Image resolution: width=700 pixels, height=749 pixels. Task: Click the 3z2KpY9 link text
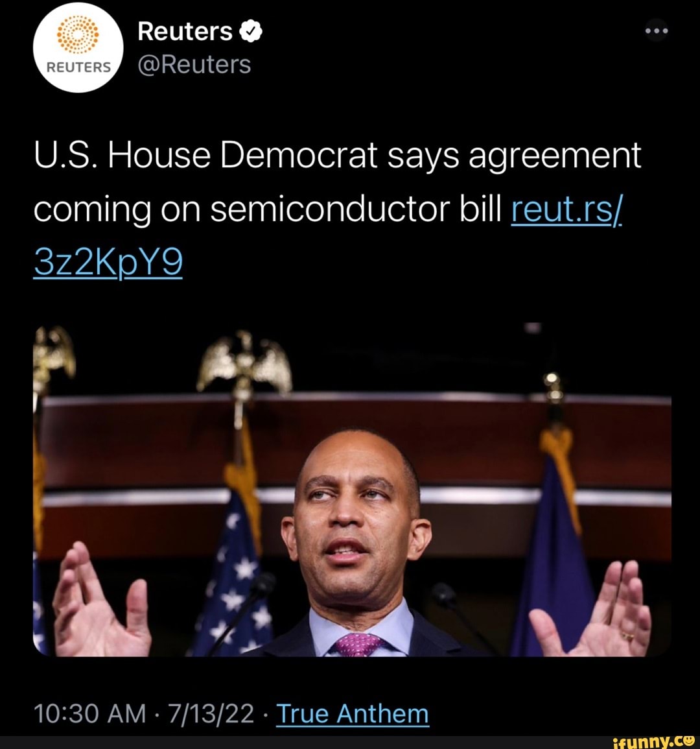[108, 263]
